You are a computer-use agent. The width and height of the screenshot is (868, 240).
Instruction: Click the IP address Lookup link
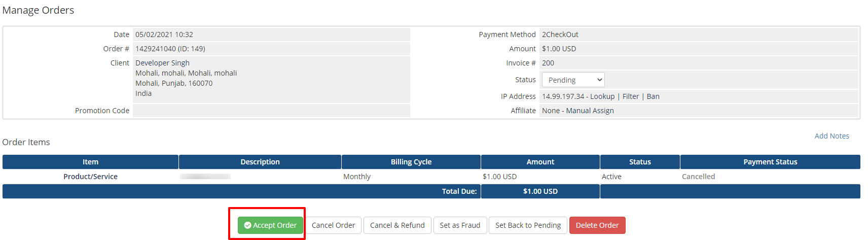coord(602,96)
